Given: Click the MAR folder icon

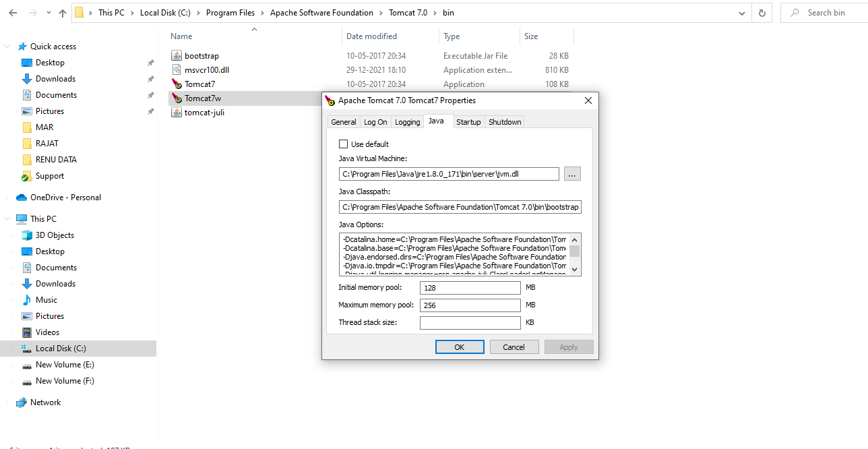Looking at the screenshot, I should [27, 127].
